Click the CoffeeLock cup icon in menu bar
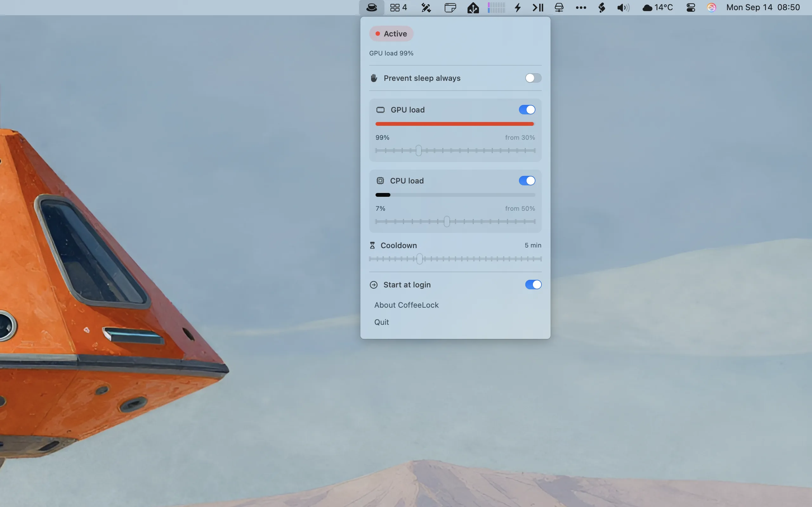The width and height of the screenshot is (812, 507). pos(371,7)
